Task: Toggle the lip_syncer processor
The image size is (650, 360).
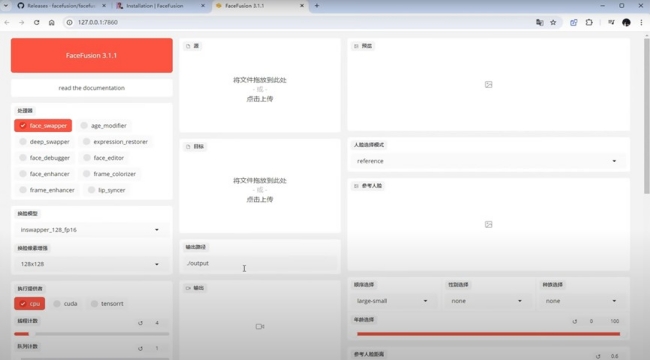Action: point(107,190)
